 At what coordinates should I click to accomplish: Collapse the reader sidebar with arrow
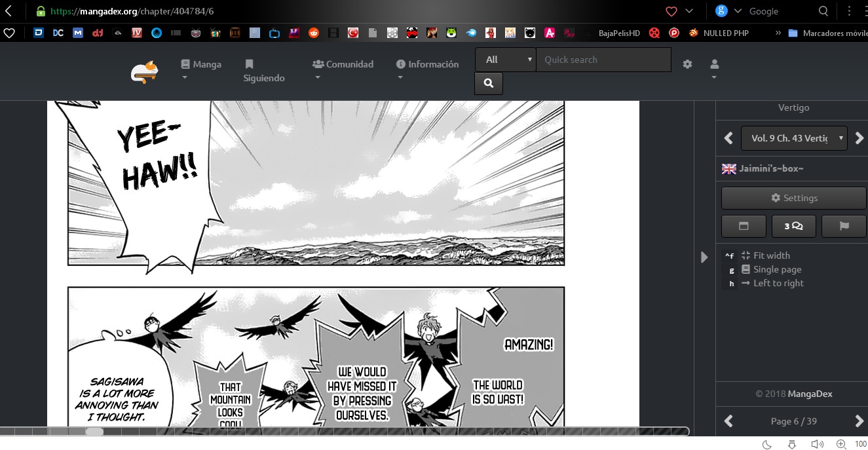point(704,257)
